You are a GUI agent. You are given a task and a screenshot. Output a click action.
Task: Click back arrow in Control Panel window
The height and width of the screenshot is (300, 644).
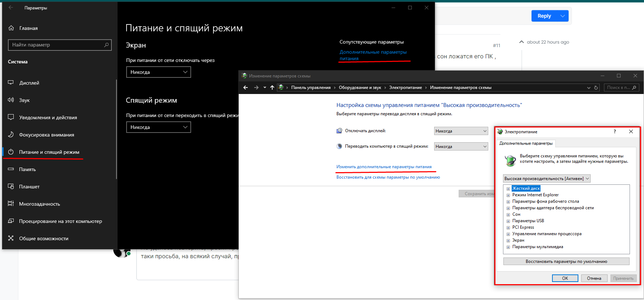point(246,88)
